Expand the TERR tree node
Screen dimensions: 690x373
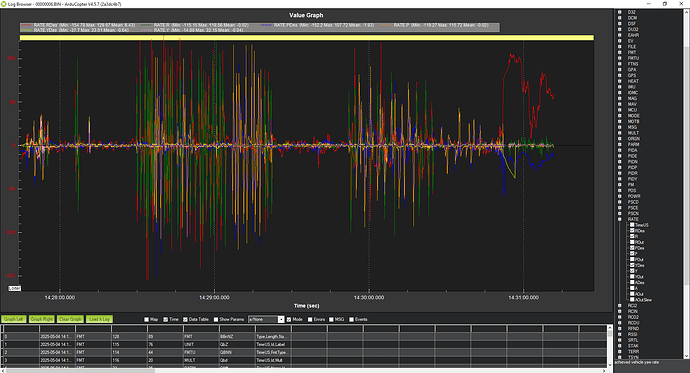[x=620, y=351]
